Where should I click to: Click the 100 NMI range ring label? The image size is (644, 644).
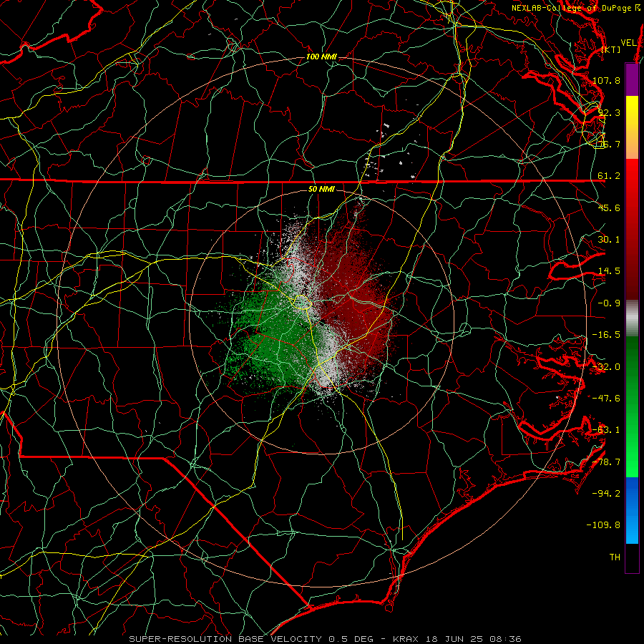pyautogui.click(x=321, y=57)
